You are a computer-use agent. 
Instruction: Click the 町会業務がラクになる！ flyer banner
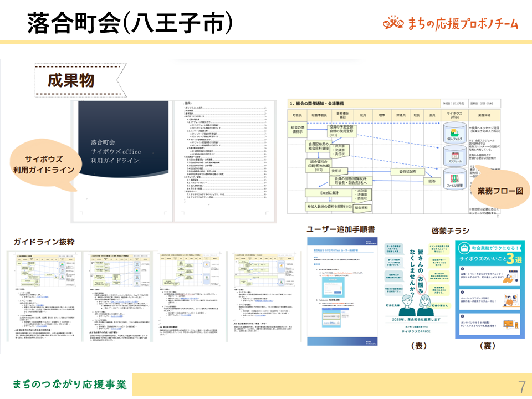495,248
